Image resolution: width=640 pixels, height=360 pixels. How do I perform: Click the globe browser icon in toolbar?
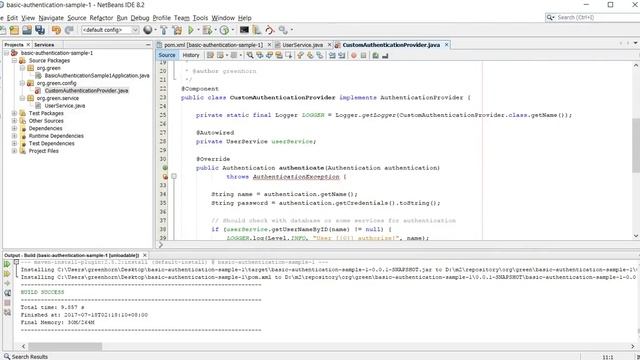[148, 30]
